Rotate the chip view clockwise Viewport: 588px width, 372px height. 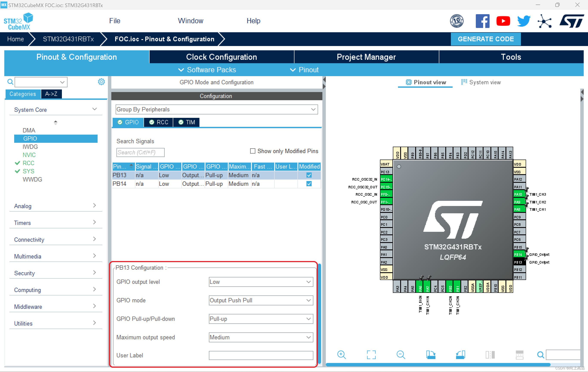[431, 355]
